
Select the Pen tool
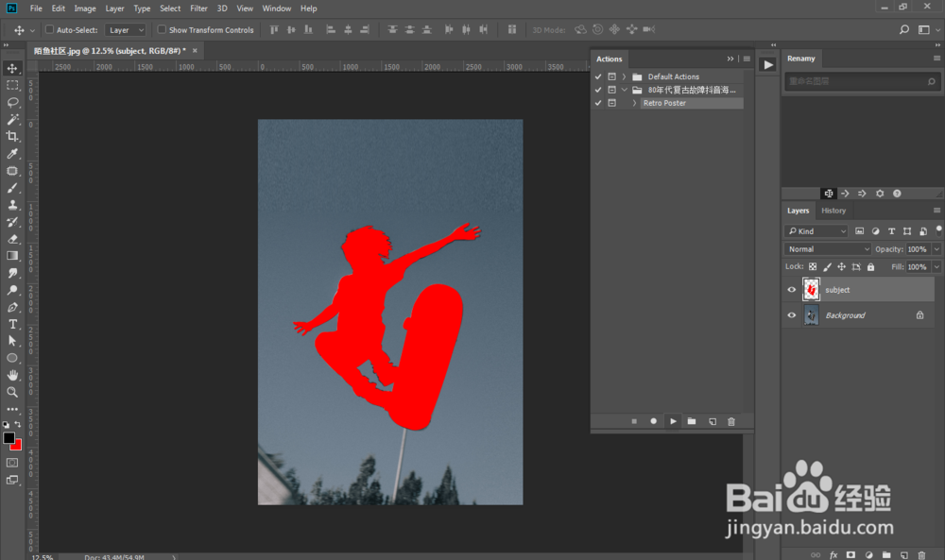(x=12, y=307)
